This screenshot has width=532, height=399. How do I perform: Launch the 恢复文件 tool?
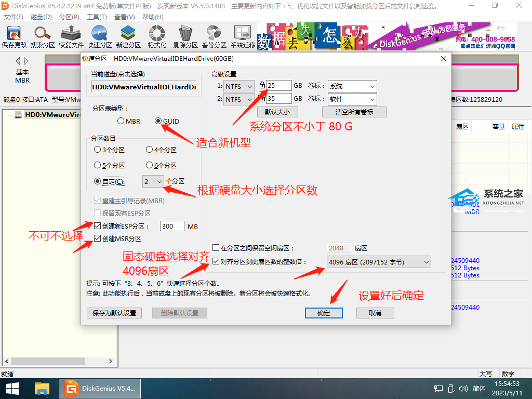pyautogui.click(x=71, y=37)
